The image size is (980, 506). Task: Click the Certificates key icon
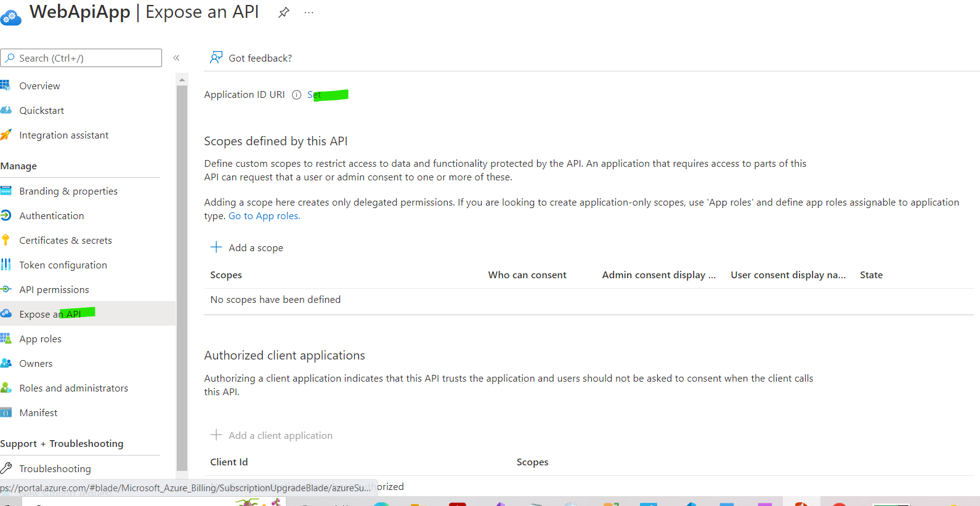[6, 240]
